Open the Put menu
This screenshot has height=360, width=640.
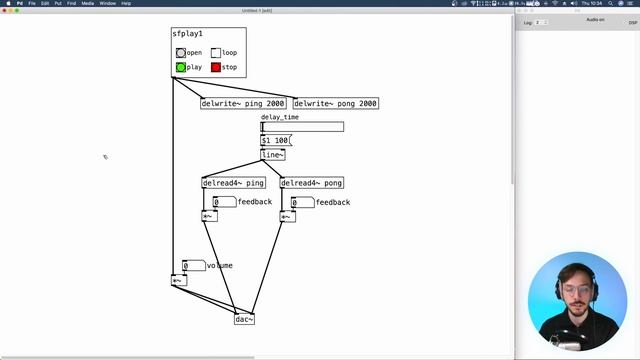[58, 3]
